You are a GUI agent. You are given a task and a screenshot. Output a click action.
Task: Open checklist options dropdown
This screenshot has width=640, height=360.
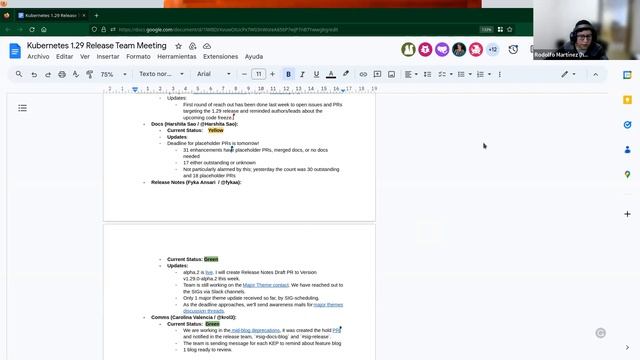tap(451, 74)
